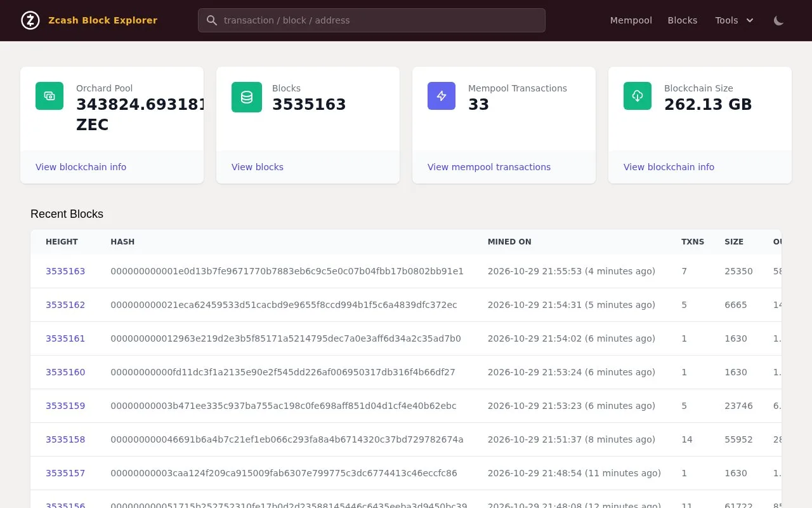
Task: Click hash ending in 0802bb91e1
Action: (x=287, y=271)
